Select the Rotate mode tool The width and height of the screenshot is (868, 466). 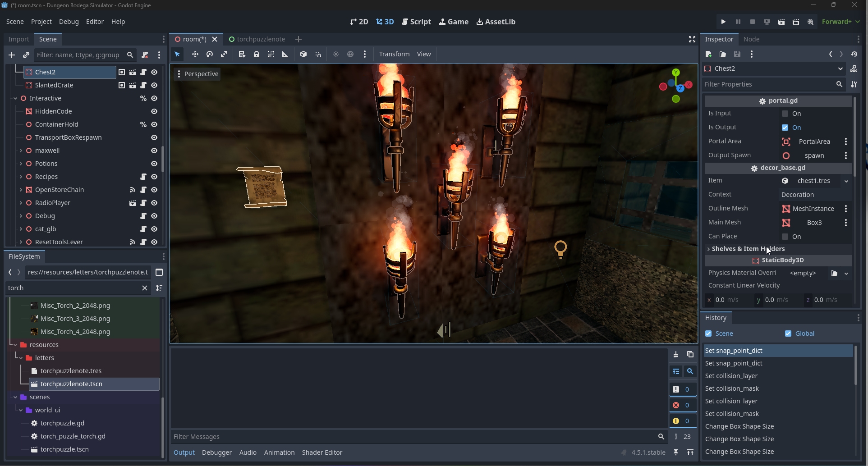click(210, 54)
